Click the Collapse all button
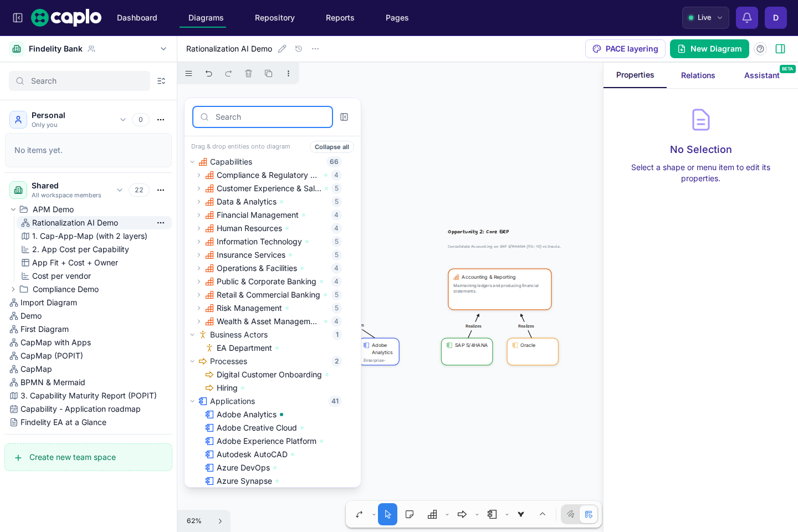 tap(332, 147)
